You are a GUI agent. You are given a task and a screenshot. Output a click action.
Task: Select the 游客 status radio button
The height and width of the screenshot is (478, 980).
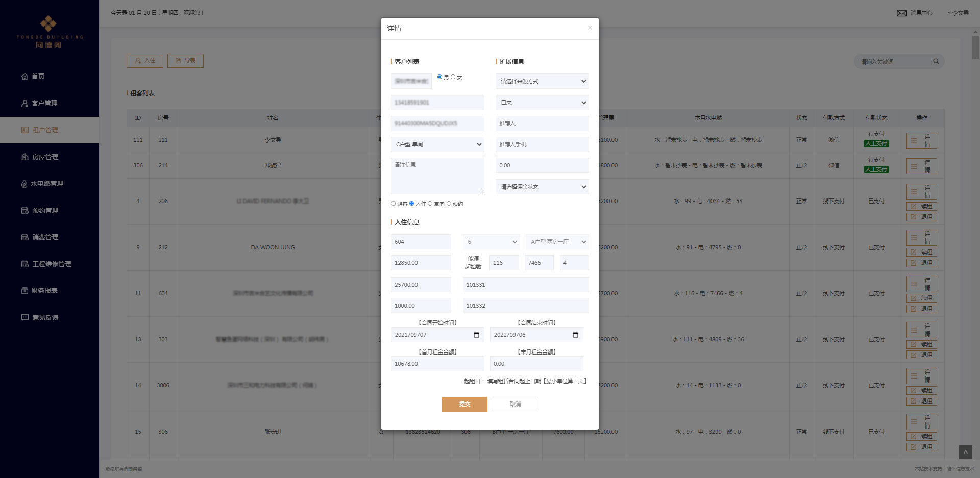393,204
